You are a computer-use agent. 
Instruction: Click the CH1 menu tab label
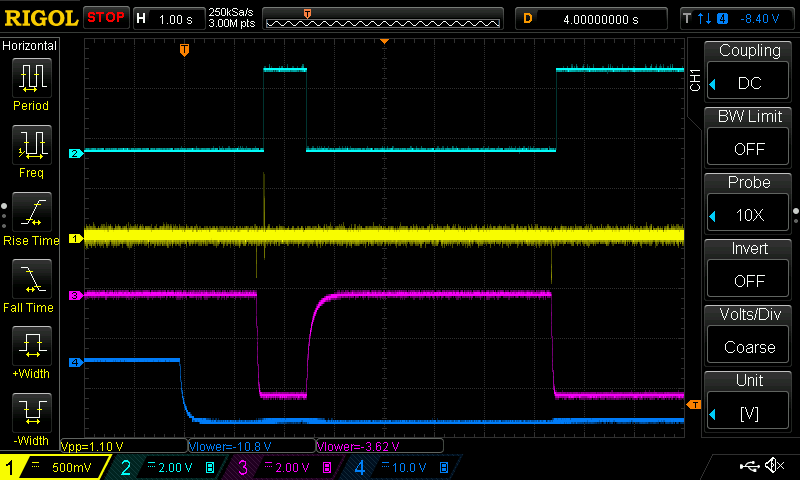[x=695, y=80]
